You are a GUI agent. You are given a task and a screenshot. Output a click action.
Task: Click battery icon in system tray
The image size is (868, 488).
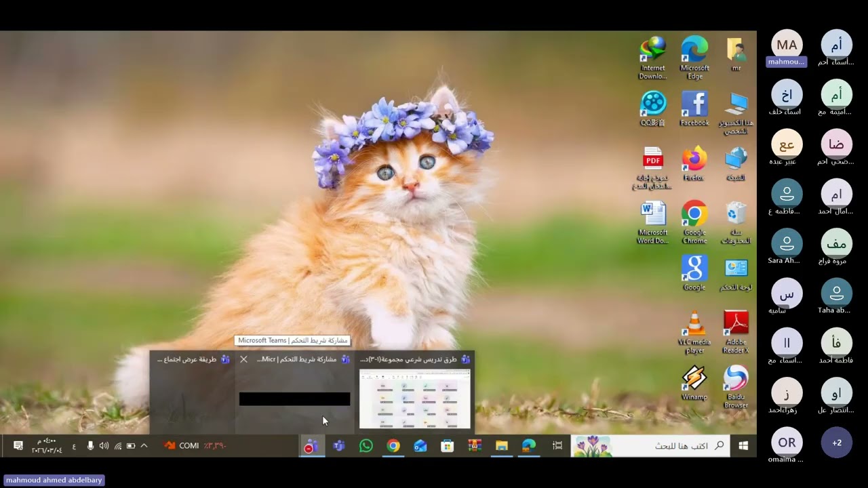131,445
